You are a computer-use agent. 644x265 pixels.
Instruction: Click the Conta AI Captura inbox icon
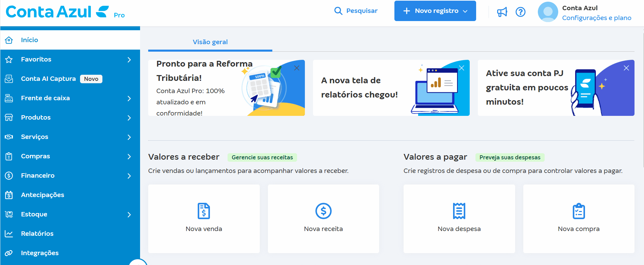9,79
